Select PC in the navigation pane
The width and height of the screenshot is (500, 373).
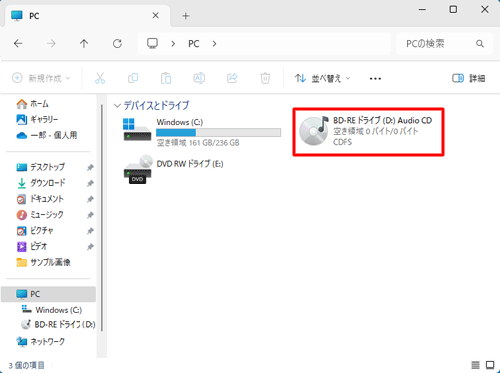[x=48, y=294]
